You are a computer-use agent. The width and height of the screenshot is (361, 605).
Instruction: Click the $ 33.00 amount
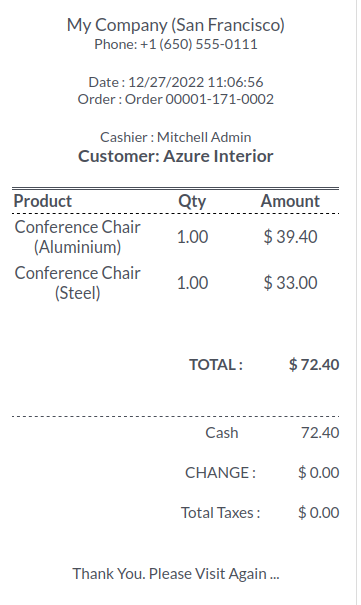(x=290, y=283)
